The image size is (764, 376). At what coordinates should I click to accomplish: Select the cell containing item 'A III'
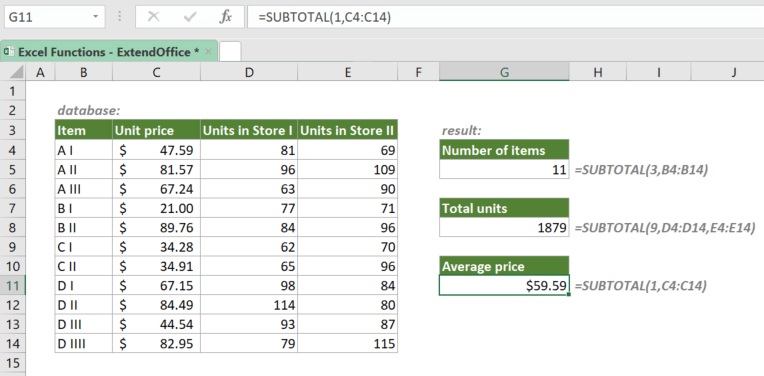[x=84, y=188]
